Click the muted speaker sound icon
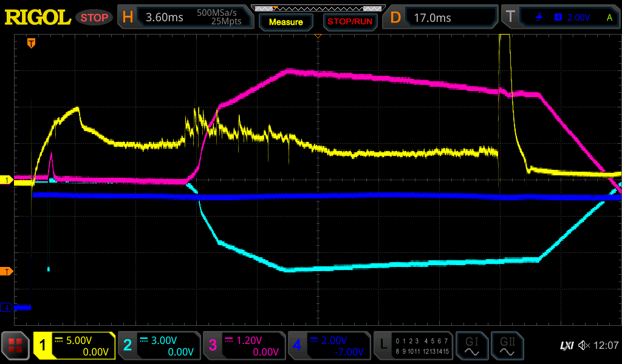 point(584,346)
